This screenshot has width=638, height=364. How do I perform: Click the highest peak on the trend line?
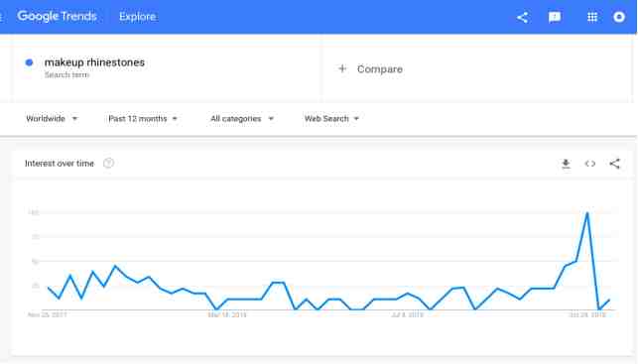pyautogui.click(x=586, y=212)
